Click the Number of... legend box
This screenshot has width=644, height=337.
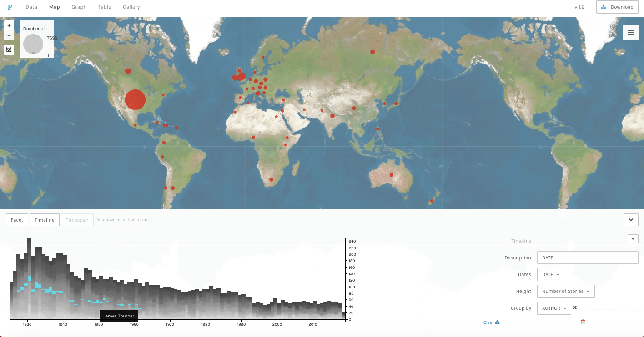pyautogui.click(x=37, y=39)
